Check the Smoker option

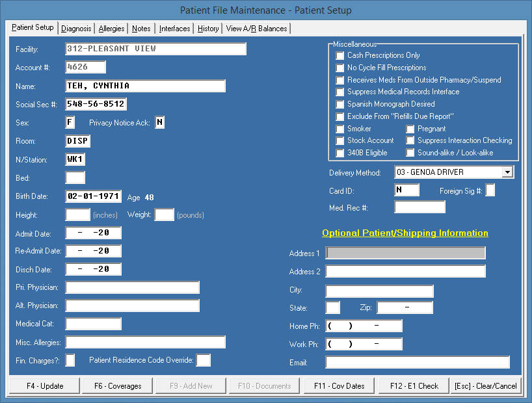[x=340, y=129]
